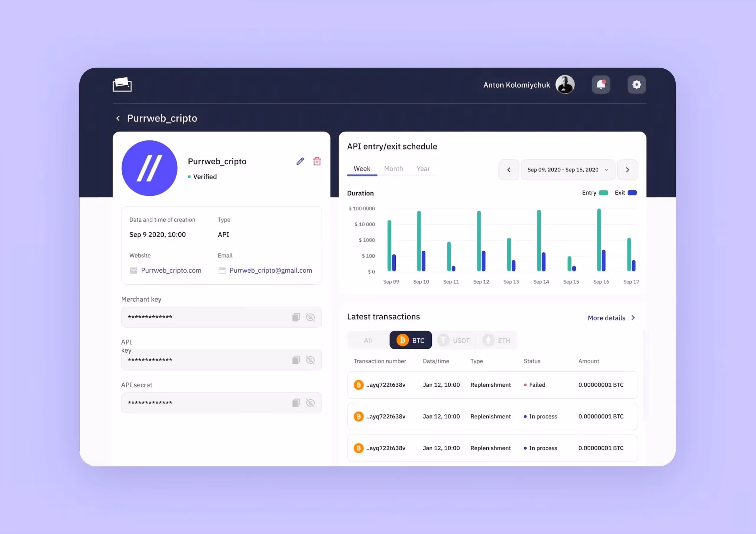
Task: Open the settings gear
Action: pos(636,85)
